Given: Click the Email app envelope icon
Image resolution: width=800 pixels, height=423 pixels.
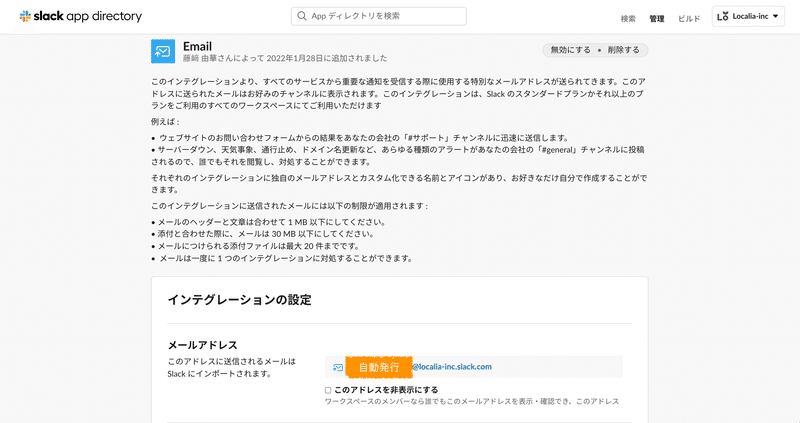Looking at the screenshot, I should (x=163, y=51).
